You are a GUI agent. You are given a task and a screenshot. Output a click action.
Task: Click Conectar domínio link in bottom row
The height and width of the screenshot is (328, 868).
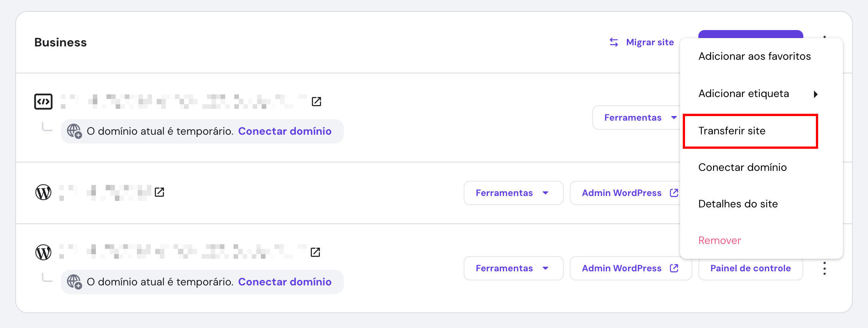pos(285,282)
